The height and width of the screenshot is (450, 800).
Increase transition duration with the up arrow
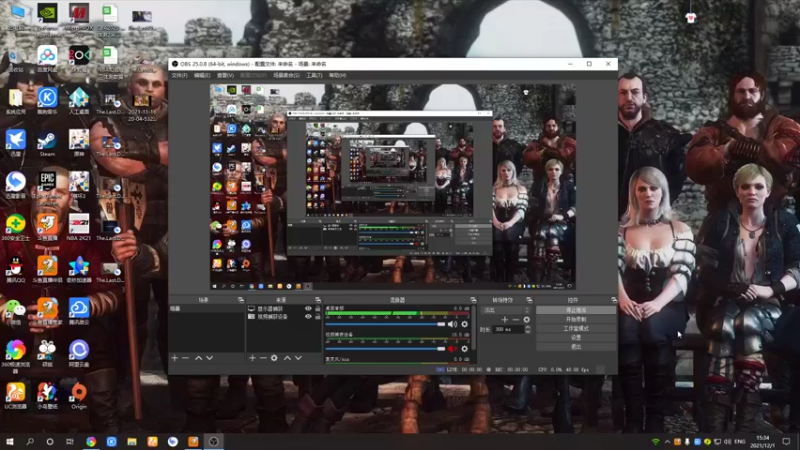(x=528, y=328)
